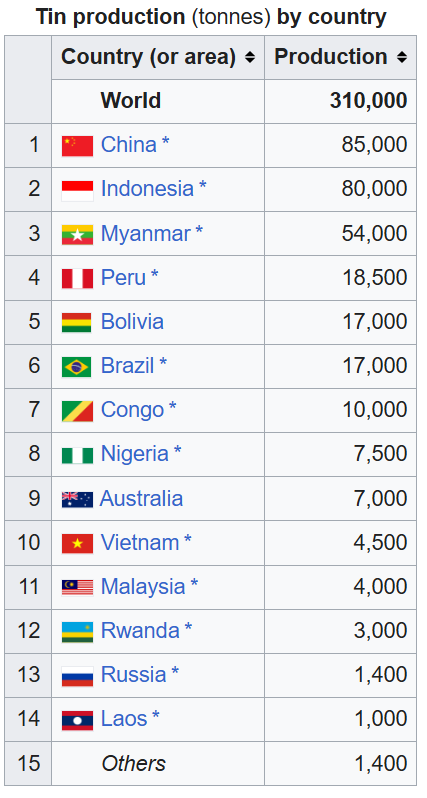
Task: Follow the Congo country link
Action: pyautogui.click(x=132, y=410)
